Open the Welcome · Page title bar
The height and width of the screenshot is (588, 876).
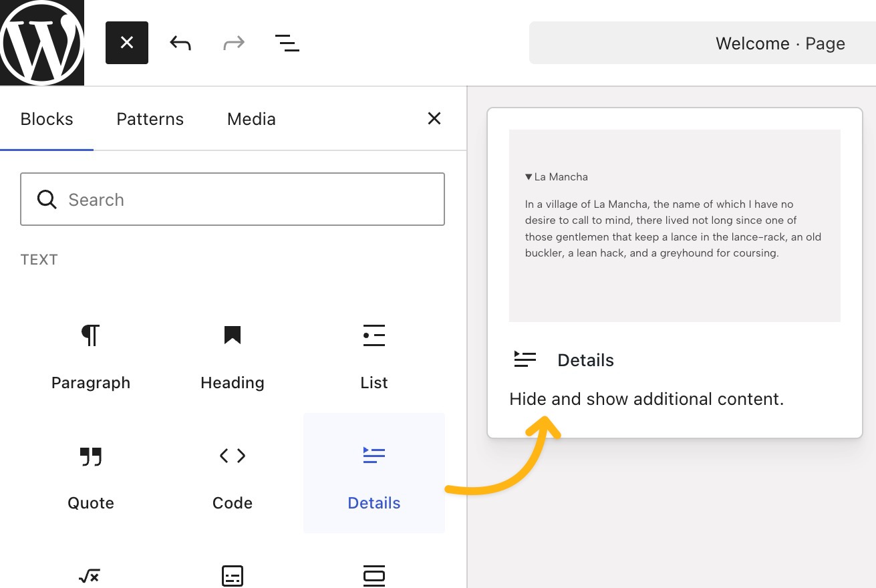pos(702,43)
